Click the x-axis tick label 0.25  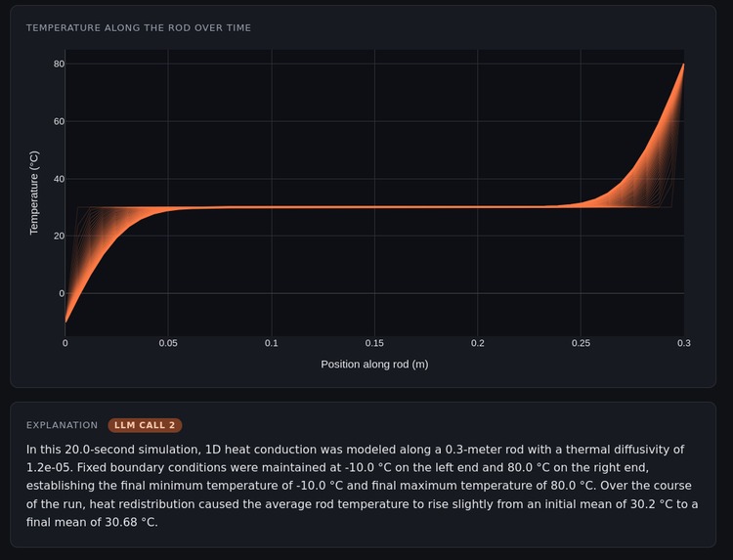coord(582,343)
